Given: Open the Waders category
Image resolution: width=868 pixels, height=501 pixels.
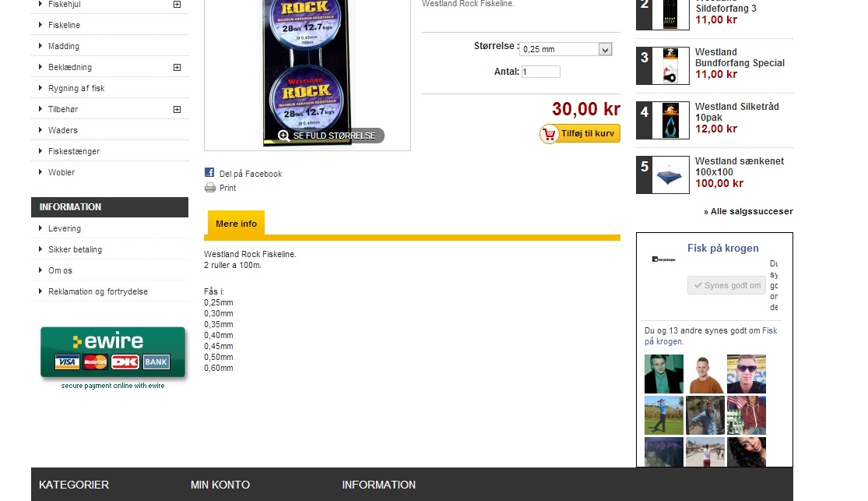Looking at the screenshot, I should (62, 130).
